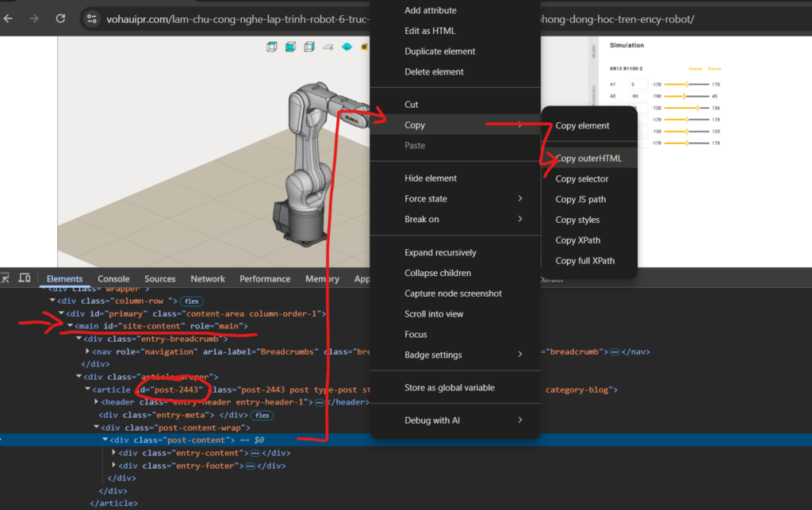Click the browser back arrow

(x=10, y=18)
